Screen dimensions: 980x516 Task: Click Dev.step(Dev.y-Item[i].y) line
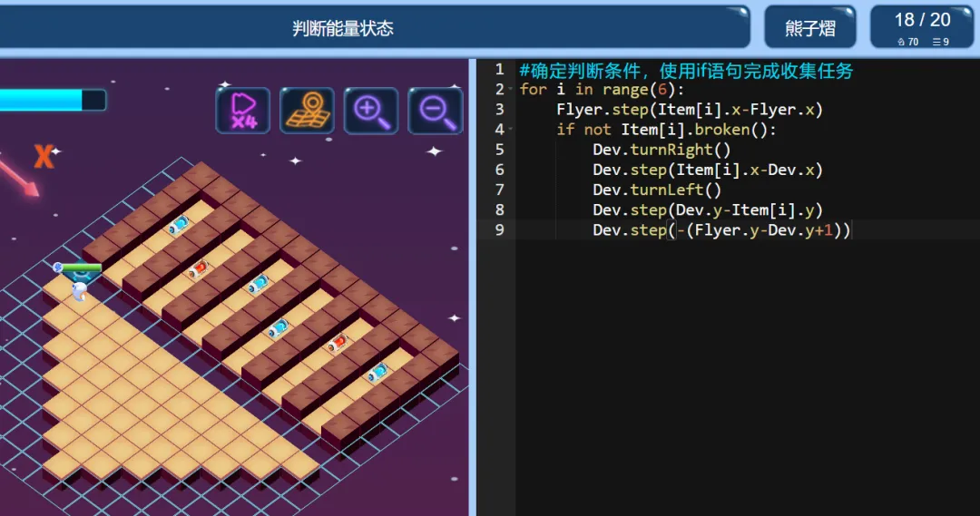click(x=708, y=209)
